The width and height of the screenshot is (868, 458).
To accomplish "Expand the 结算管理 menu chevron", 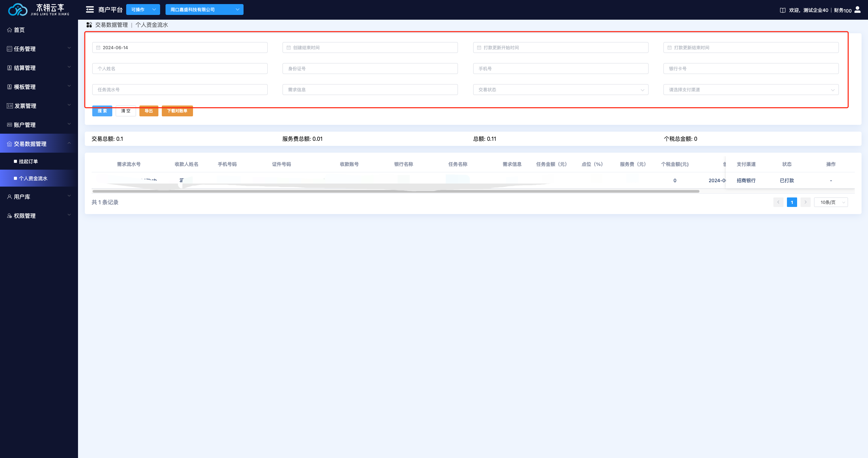I will tap(69, 67).
